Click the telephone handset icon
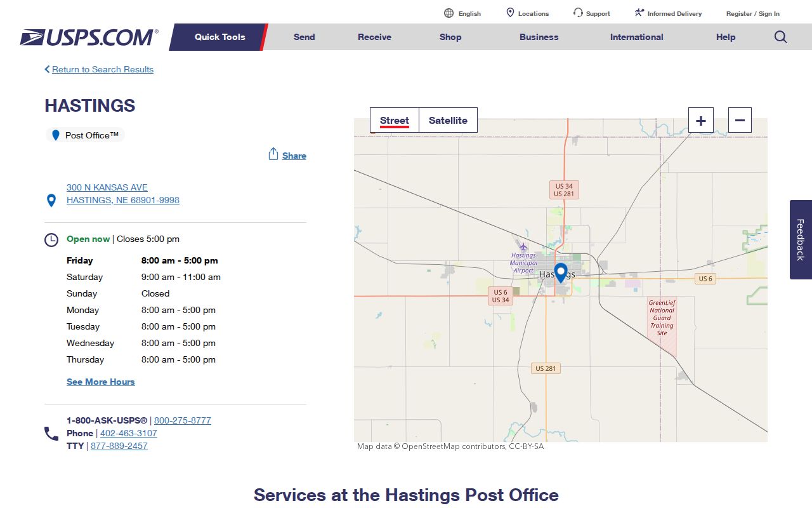 pyautogui.click(x=51, y=434)
